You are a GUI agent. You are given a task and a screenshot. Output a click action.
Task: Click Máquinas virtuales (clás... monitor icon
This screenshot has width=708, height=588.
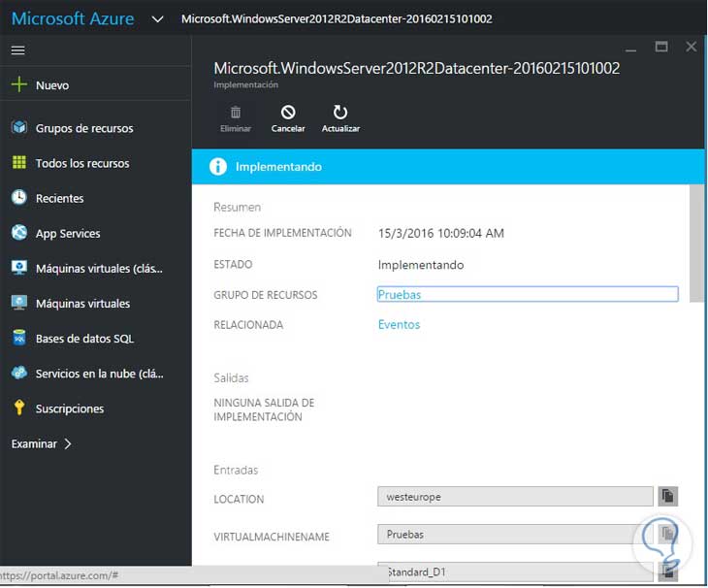coord(19,268)
